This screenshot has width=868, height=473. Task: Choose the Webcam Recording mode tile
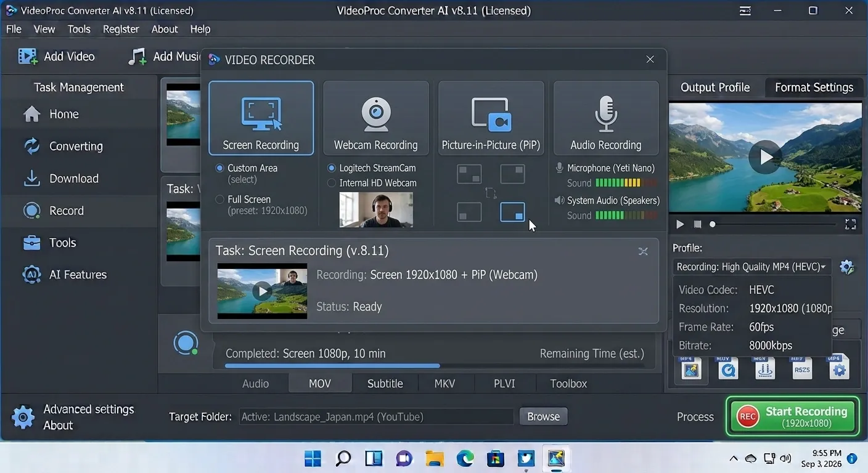[376, 118]
